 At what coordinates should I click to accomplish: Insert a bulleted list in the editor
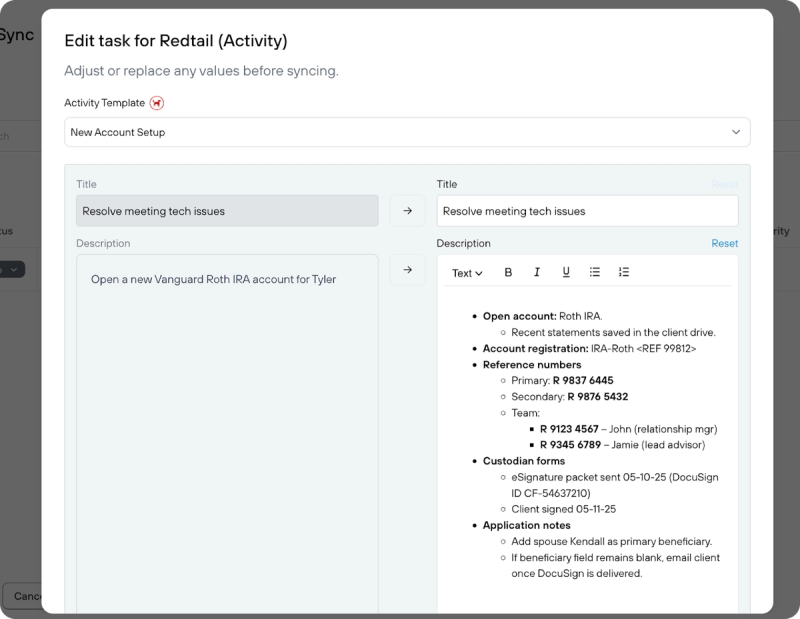point(595,272)
